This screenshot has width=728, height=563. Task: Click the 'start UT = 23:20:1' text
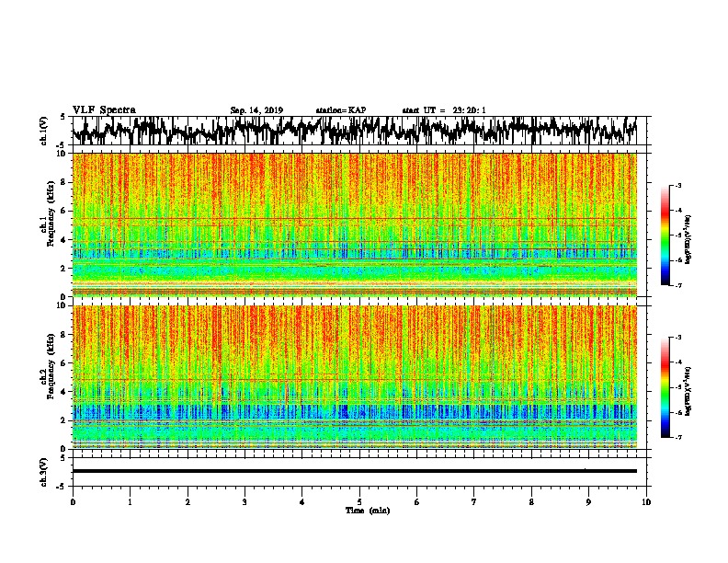(443, 110)
